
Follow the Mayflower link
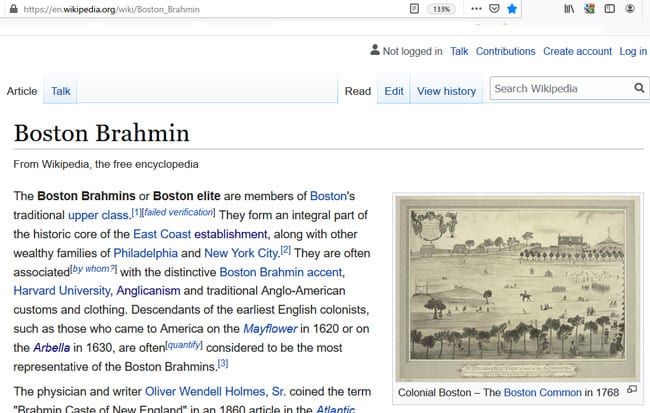pyautogui.click(x=270, y=329)
